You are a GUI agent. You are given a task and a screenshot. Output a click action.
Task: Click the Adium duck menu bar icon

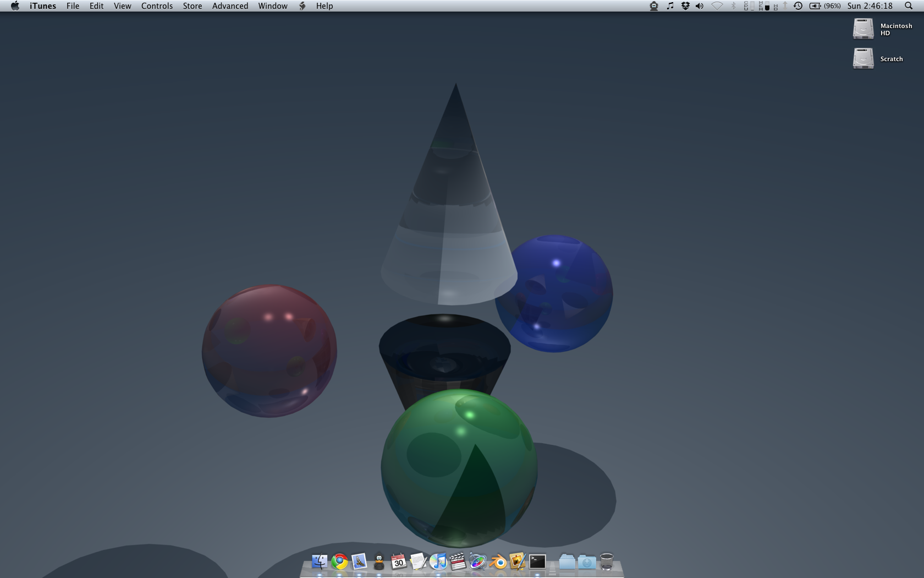click(654, 6)
